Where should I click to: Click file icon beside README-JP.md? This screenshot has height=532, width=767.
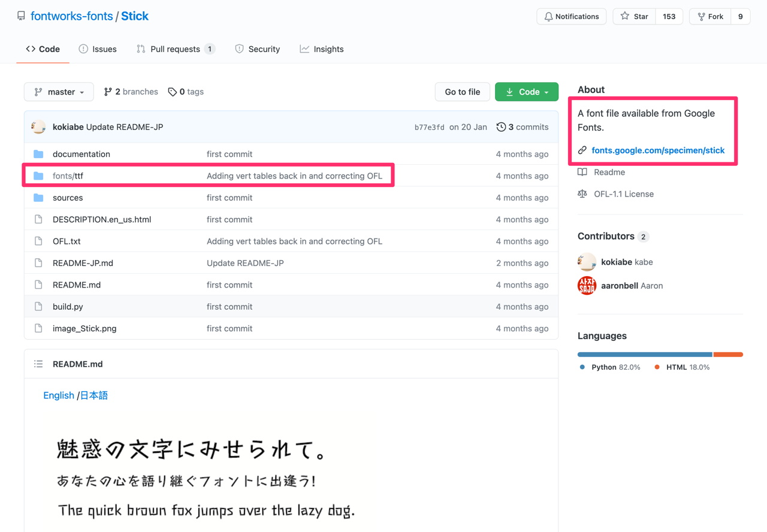click(38, 263)
